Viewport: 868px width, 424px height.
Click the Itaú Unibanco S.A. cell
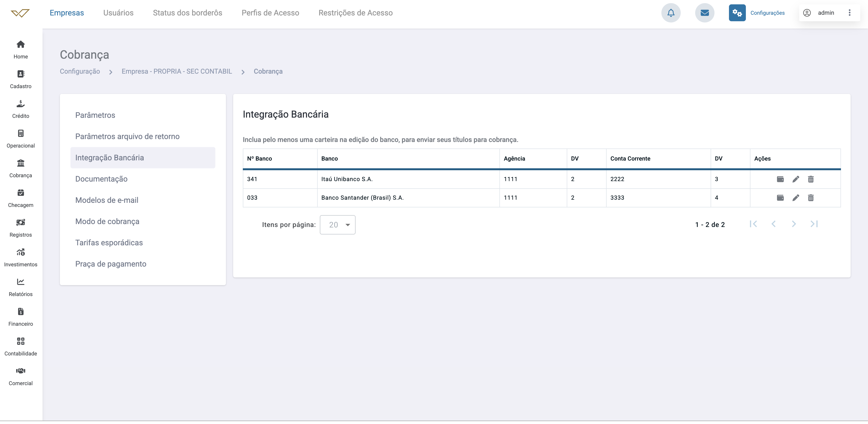408,179
